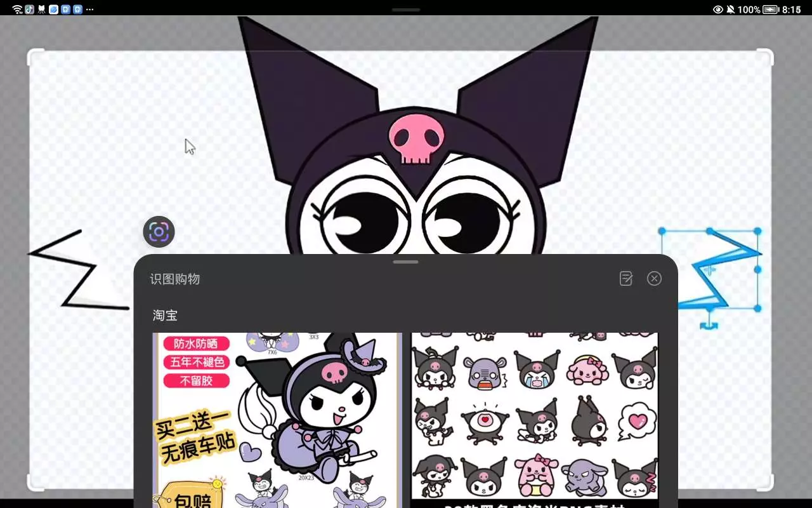Tap the battery status icon
This screenshot has height=508, width=812.
(771, 10)
